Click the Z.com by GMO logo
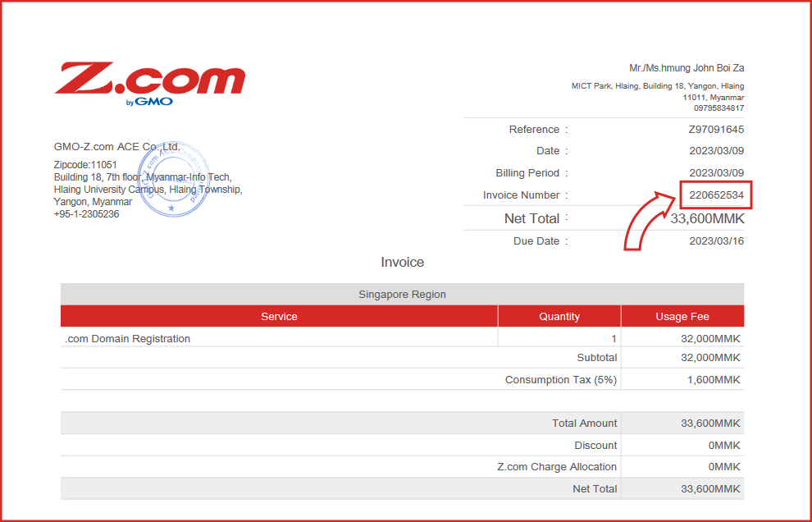The image size is (812, 522). pyautogui.click(x=149, y=84)
